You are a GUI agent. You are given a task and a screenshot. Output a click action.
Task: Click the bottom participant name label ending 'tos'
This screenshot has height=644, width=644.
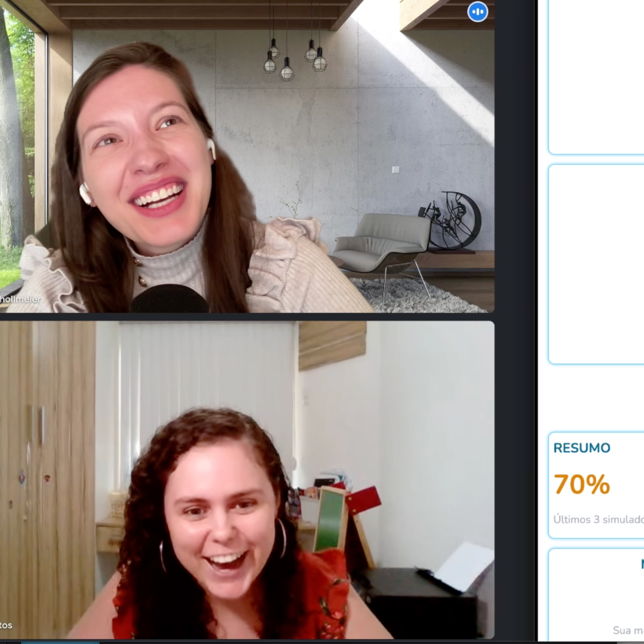click(6, 625)
